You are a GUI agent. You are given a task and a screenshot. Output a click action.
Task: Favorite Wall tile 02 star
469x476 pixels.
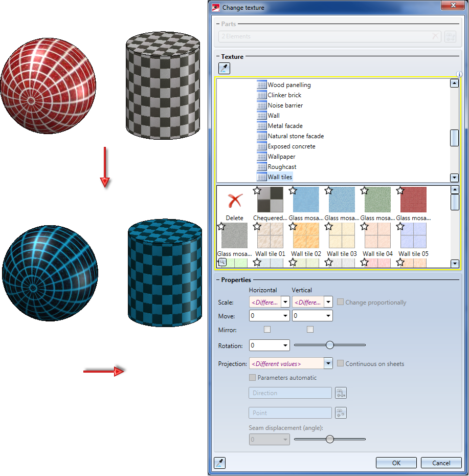pyautogui.click(x=293, y=226)
